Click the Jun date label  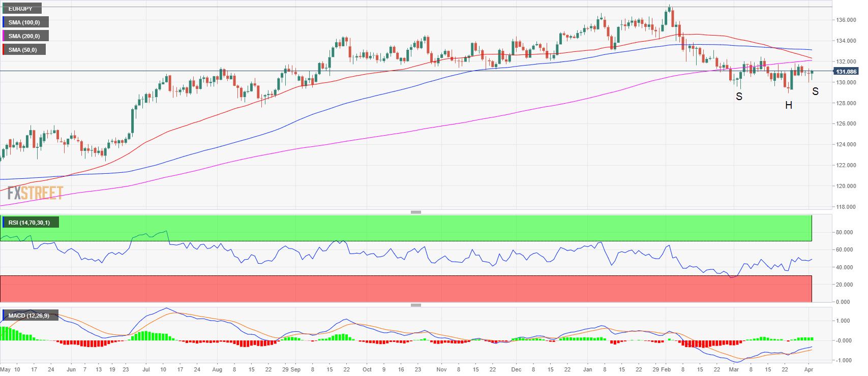click(71, 369)
